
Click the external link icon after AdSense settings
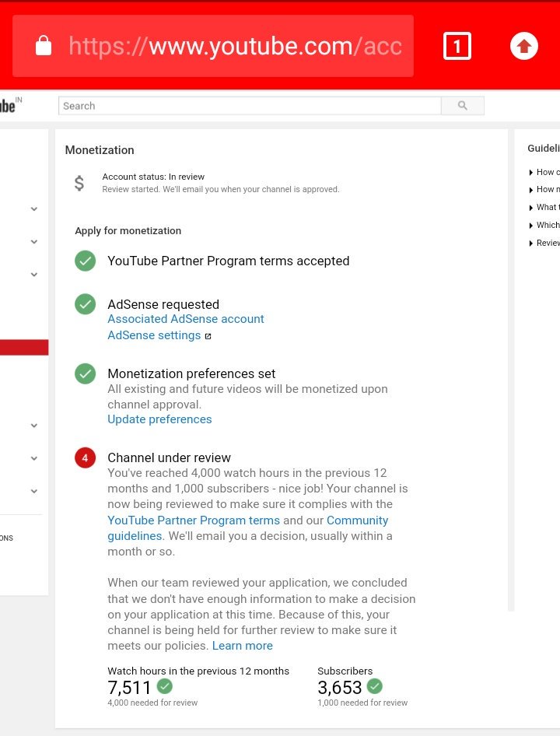point(208,336)
